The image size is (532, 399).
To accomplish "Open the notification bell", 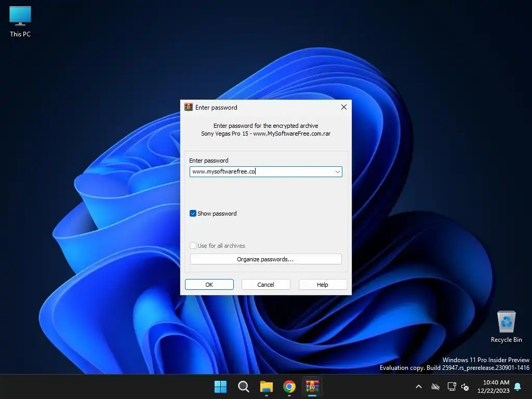I will [518, 387].
